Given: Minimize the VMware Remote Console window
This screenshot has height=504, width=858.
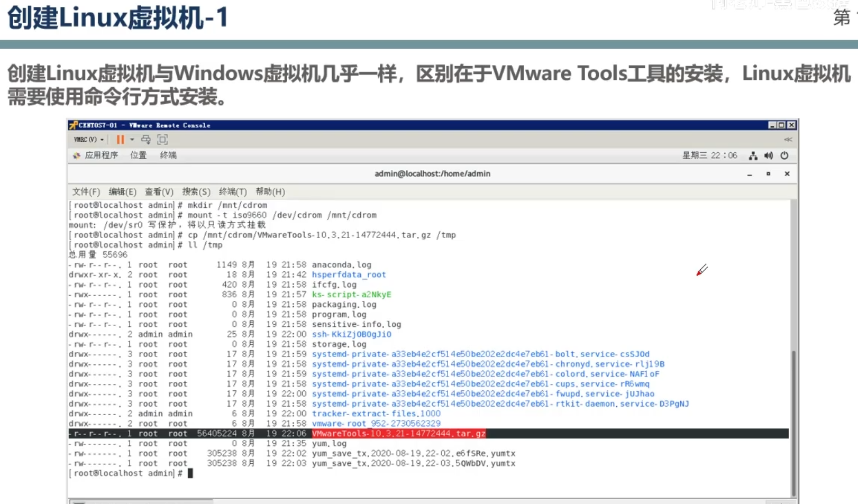Looking at the screenshot, I should [772, 125].
